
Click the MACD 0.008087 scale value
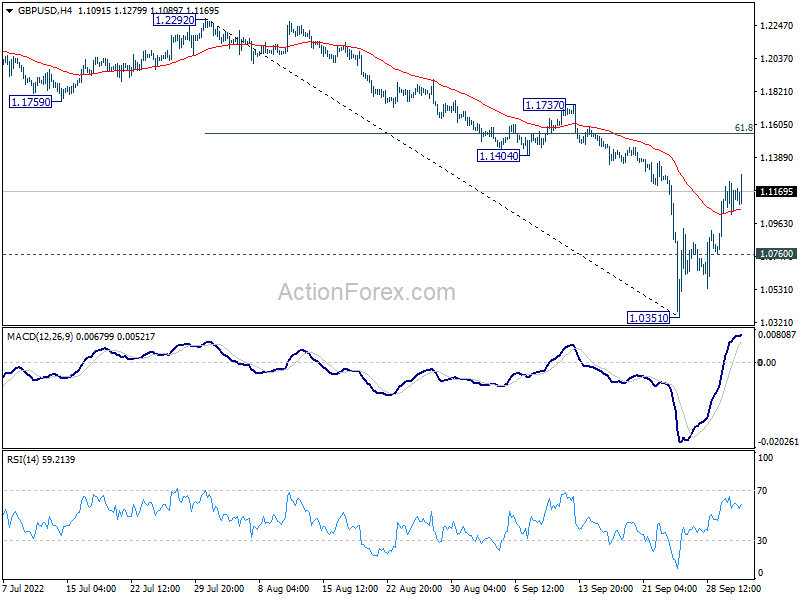(x=777, y=335)
